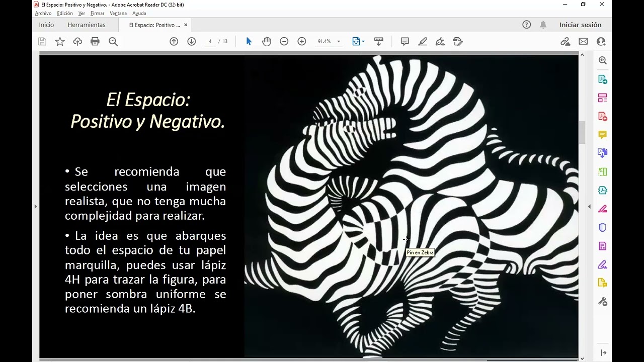Click the scrollbar up arrow
The image size is (644, 362).
583,54
